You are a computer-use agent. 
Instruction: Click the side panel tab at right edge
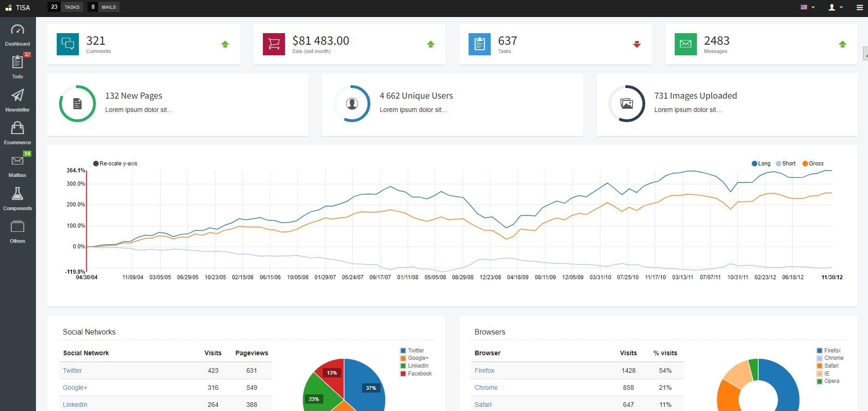point(865,54)
